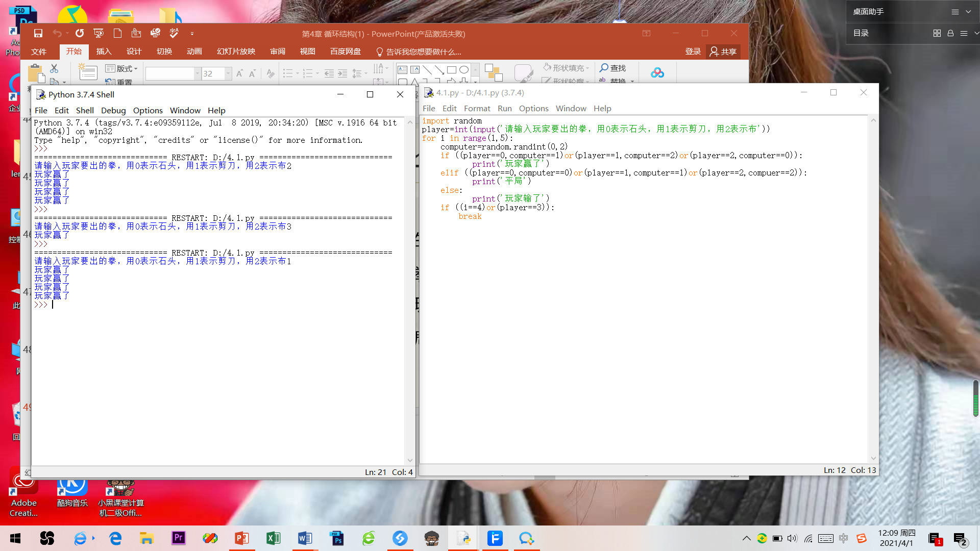
Task: Open the 版式 layout dropdown
Action: pos(121,68)
